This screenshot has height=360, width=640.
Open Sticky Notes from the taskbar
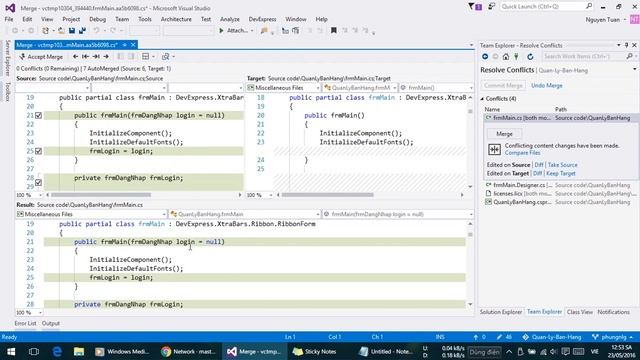pos(315,351)
